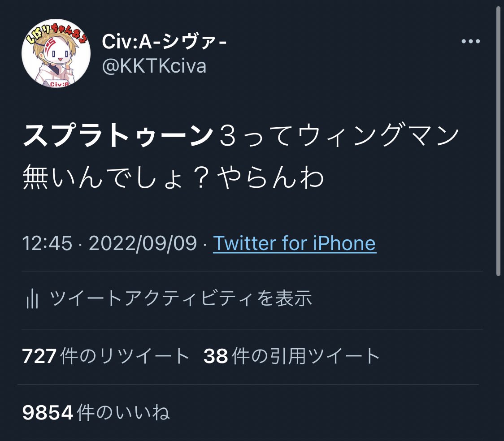Show ツイートアクティビティを表示 details

point(181,298)
